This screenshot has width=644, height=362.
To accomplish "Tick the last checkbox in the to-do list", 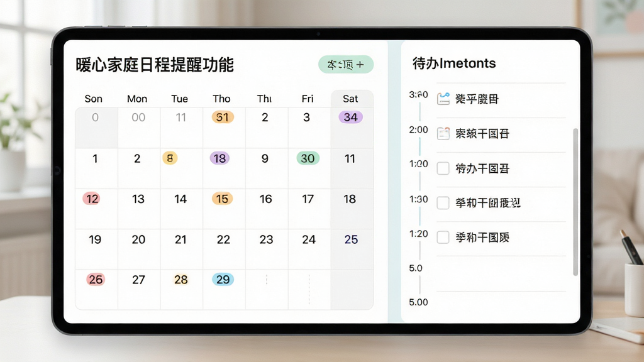I will coord(443,237).
